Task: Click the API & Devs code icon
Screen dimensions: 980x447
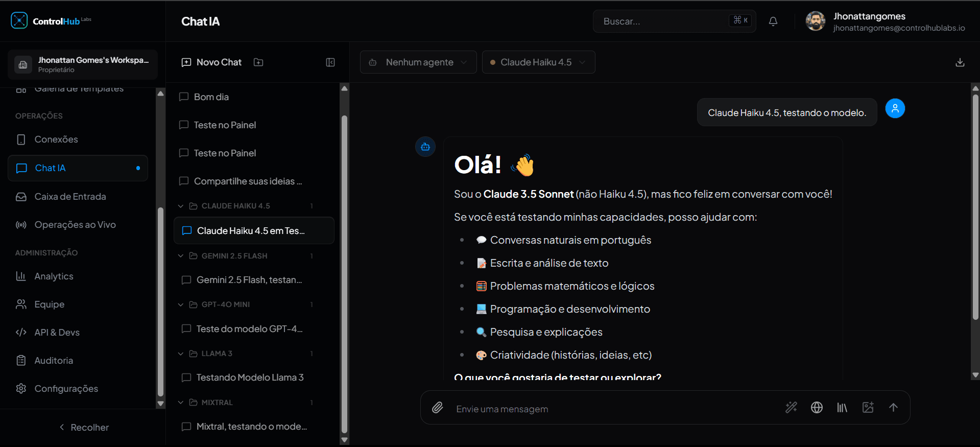Action: pyautogui.click(x=21, y=333)
